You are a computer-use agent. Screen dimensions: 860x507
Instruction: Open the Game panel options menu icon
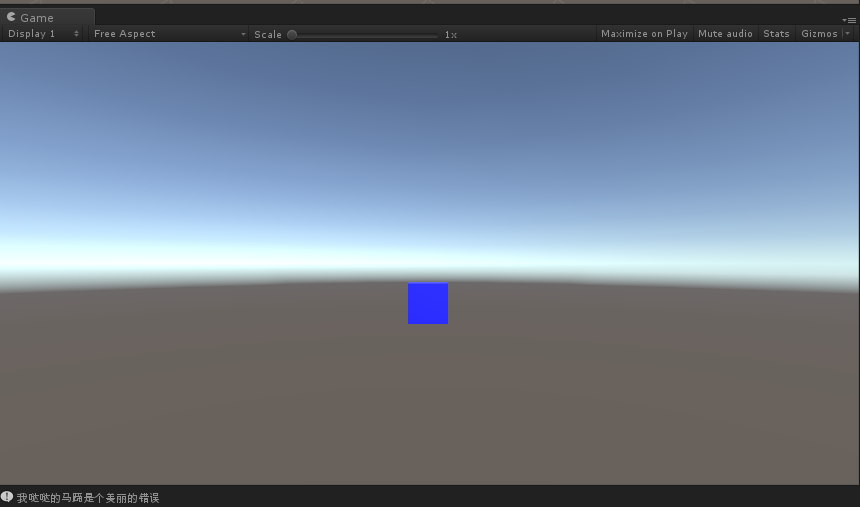pyautogui.click(x=849, y=20)
